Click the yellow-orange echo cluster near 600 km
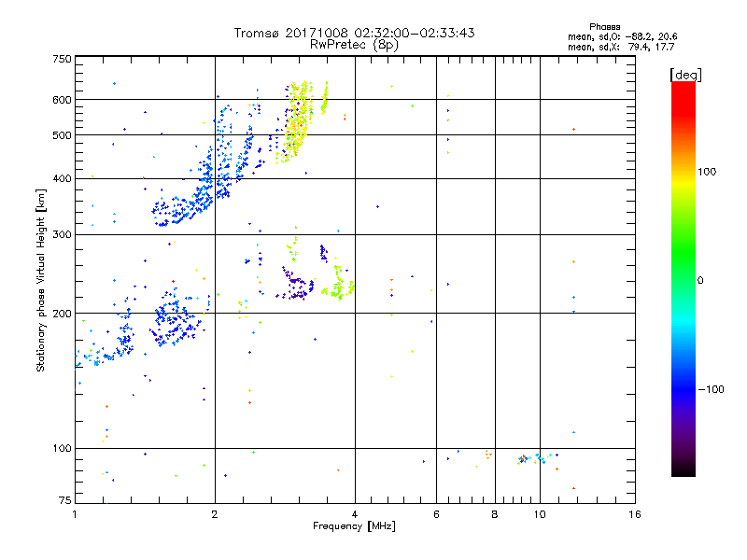The image size is (747, 560). (x=298, y=121)
